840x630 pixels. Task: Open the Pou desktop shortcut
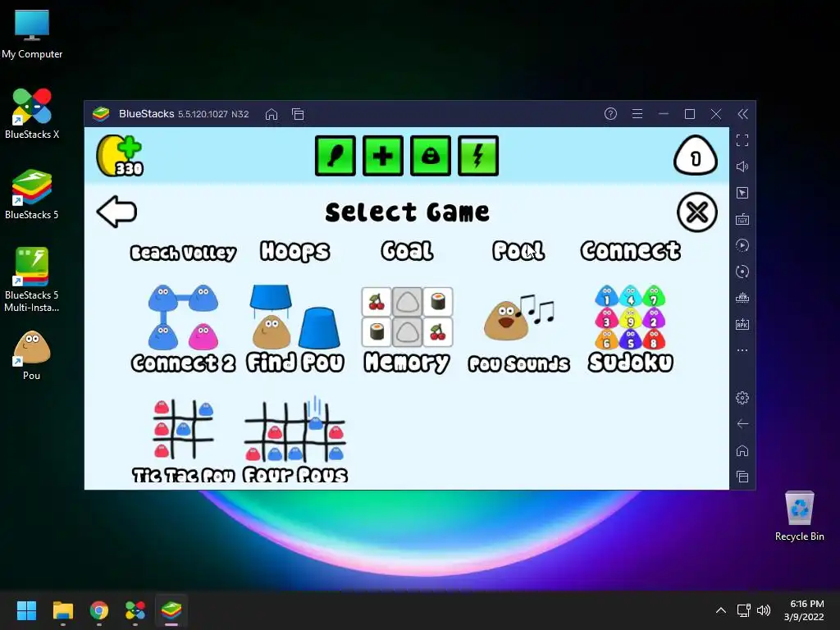[32, 355]
